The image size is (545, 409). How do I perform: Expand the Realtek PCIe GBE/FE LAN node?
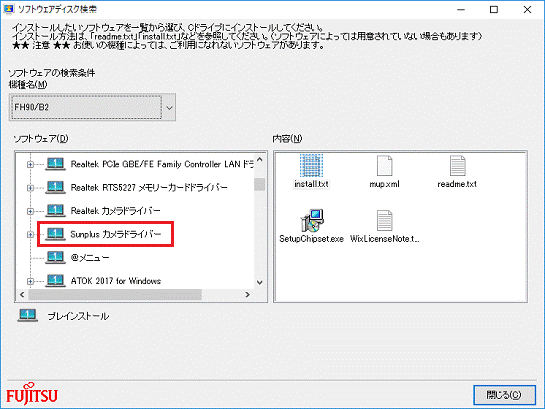pyautogui.click(x=30, y=164)
